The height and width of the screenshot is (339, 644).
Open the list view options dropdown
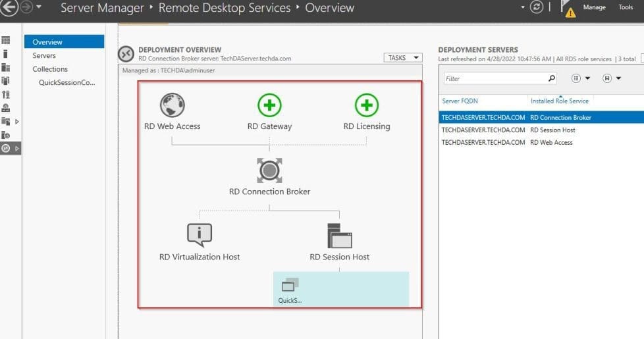[581, 78]
